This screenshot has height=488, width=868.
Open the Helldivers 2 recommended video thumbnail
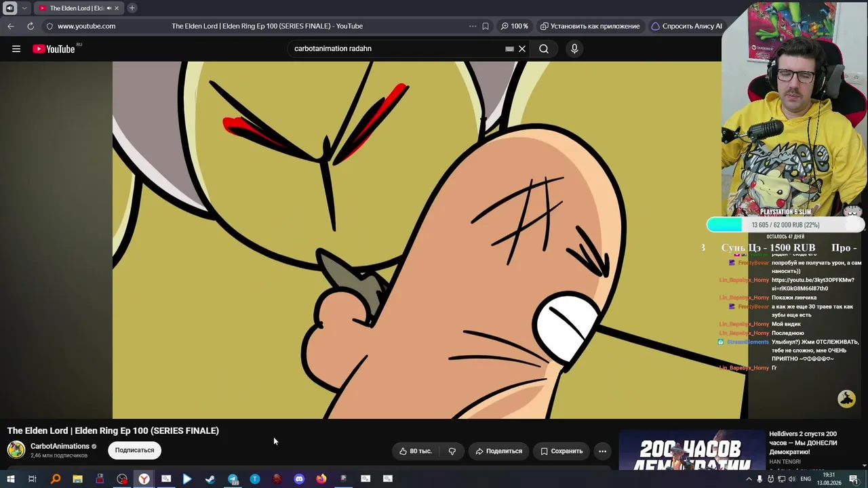pos(691,449)
